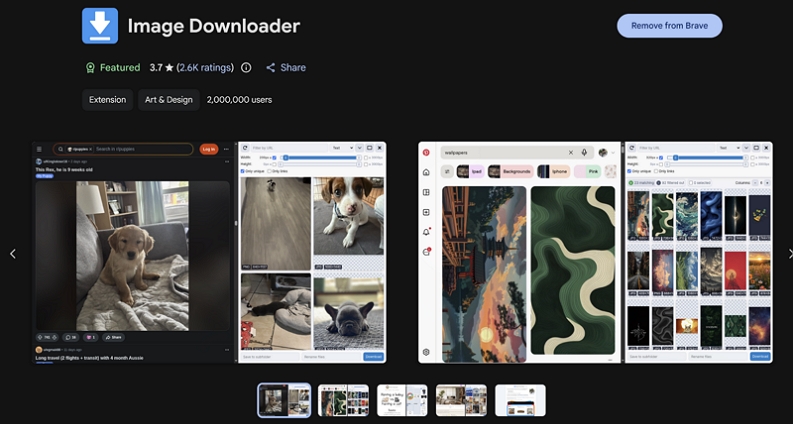Open the Reddit puppies preview screenshot
The image size is (793, 424).
[209, 252]
